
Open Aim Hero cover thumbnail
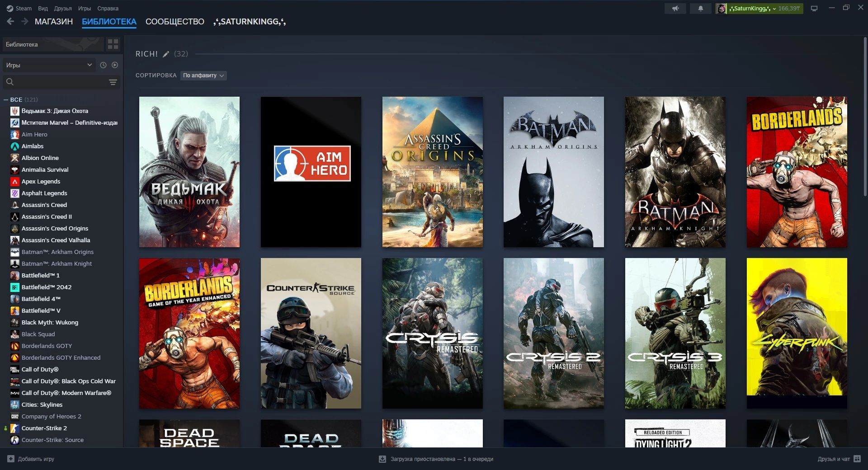311,172
